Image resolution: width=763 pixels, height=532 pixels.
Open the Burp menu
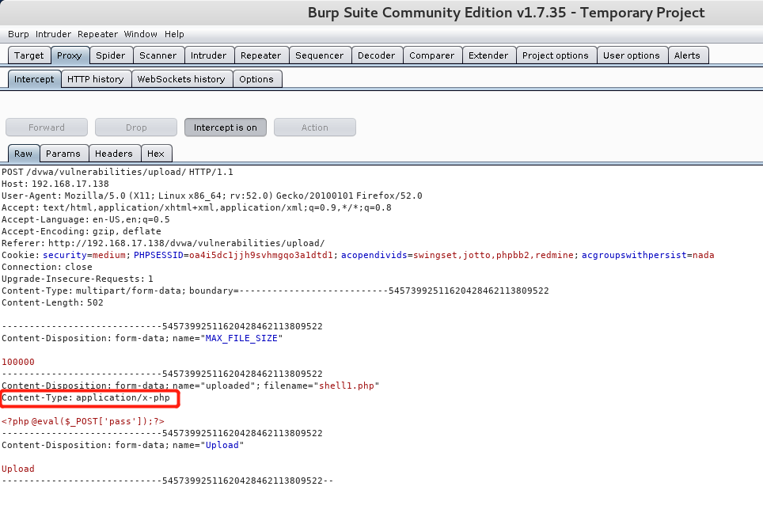coord(18,34)
